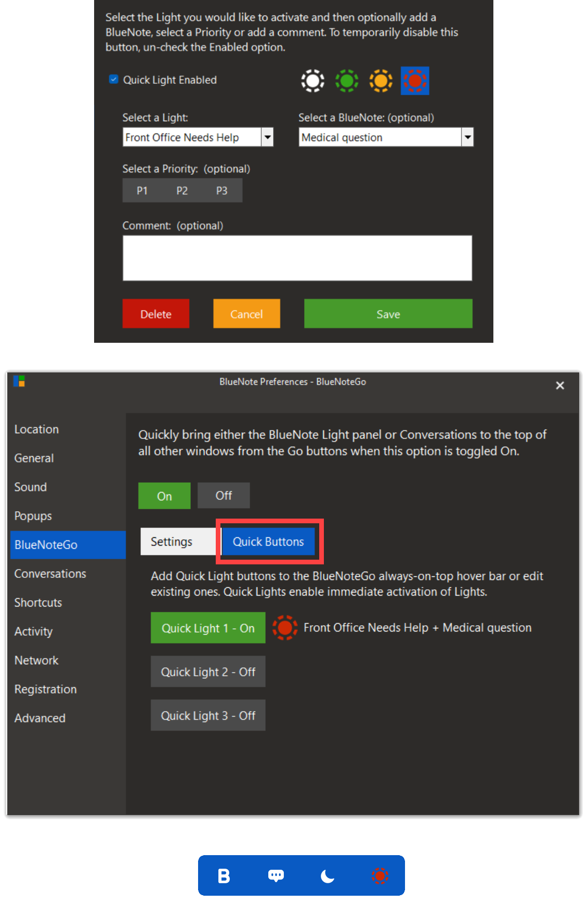Image resolution: width=588 pixels, height=903 pixels.
Task: Click the B button on hover bar
Action: pos(224,876)
